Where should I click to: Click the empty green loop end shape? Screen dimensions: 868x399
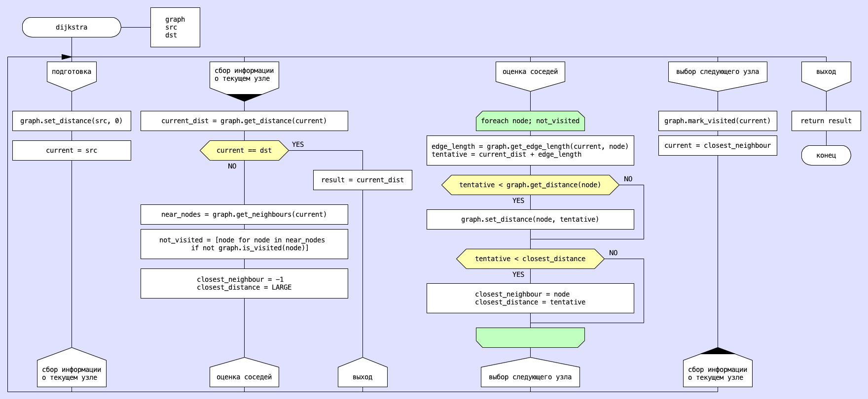530,337
